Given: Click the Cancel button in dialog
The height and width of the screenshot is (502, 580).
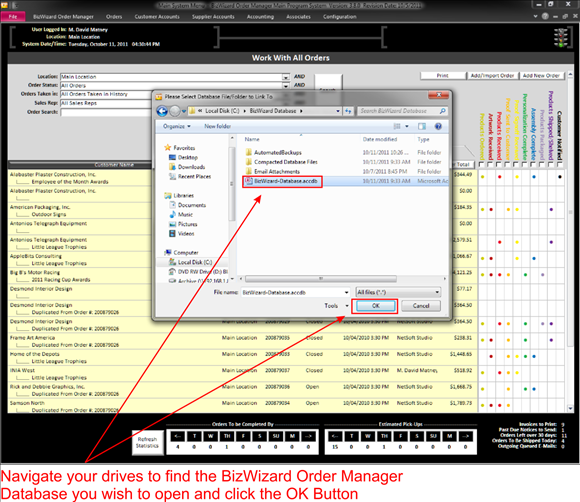Looking at the screenshot, I should tap(421, 306).
